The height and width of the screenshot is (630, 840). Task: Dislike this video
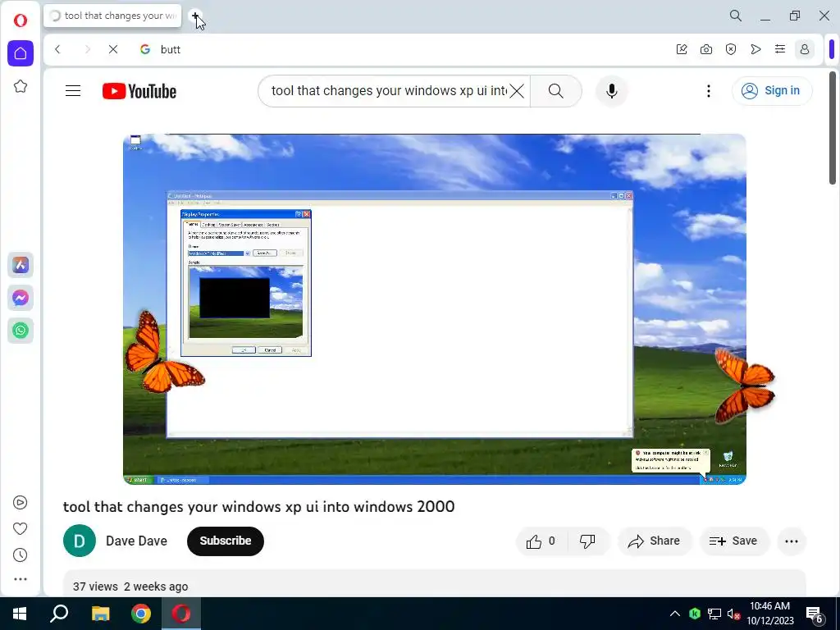(588, 541)
